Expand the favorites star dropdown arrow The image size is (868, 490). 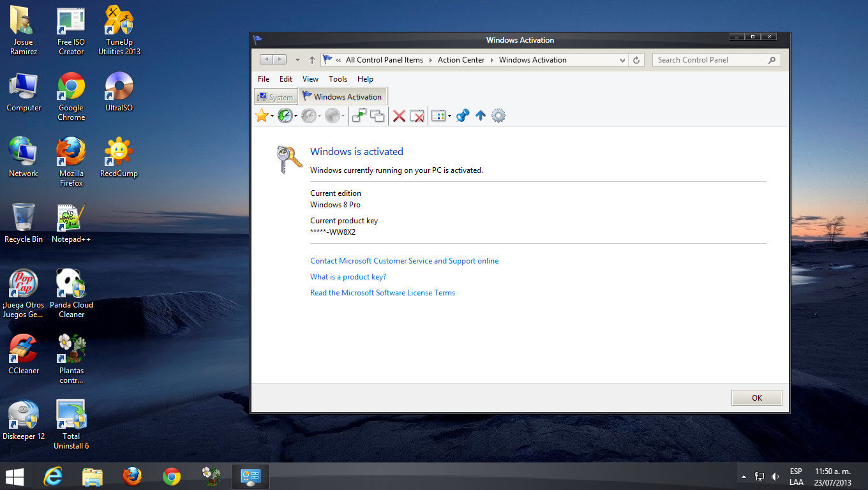pyautogui.click(x=272, y=116)
